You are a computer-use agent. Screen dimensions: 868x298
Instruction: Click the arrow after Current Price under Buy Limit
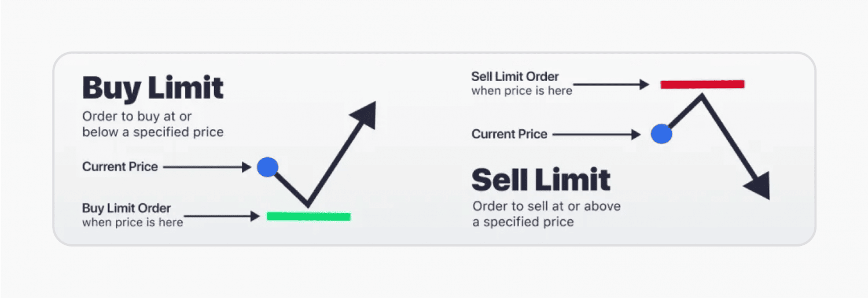[x=207, y=167]
